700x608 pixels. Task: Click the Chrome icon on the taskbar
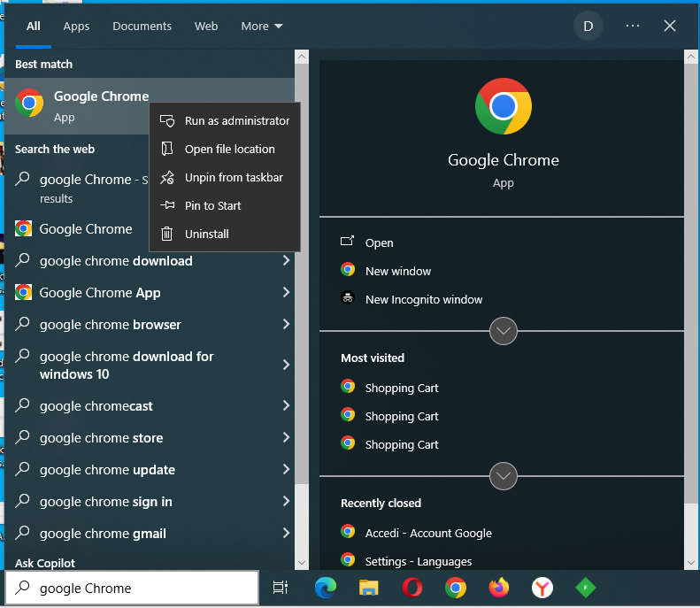coord(456,588)
